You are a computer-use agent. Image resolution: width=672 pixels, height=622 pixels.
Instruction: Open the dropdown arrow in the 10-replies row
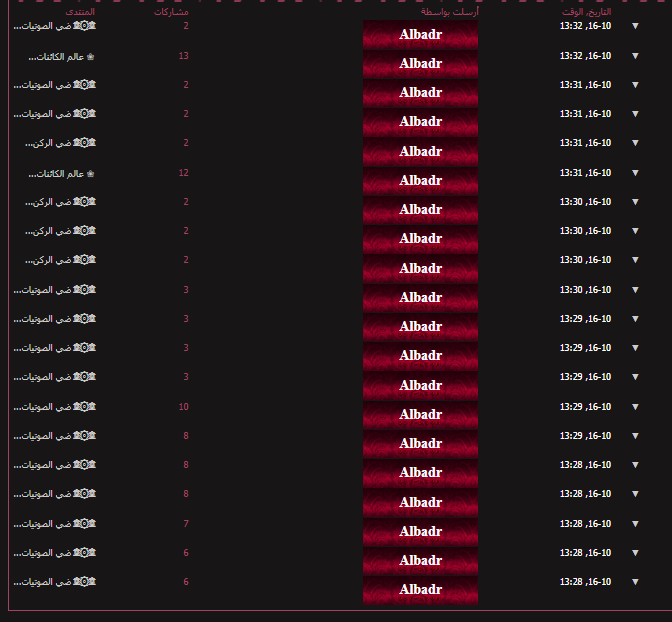tap(635, 407)
